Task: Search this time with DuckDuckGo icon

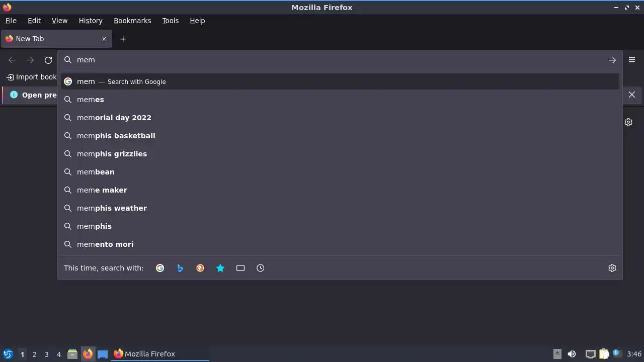Action: click(x=200, y=268)
